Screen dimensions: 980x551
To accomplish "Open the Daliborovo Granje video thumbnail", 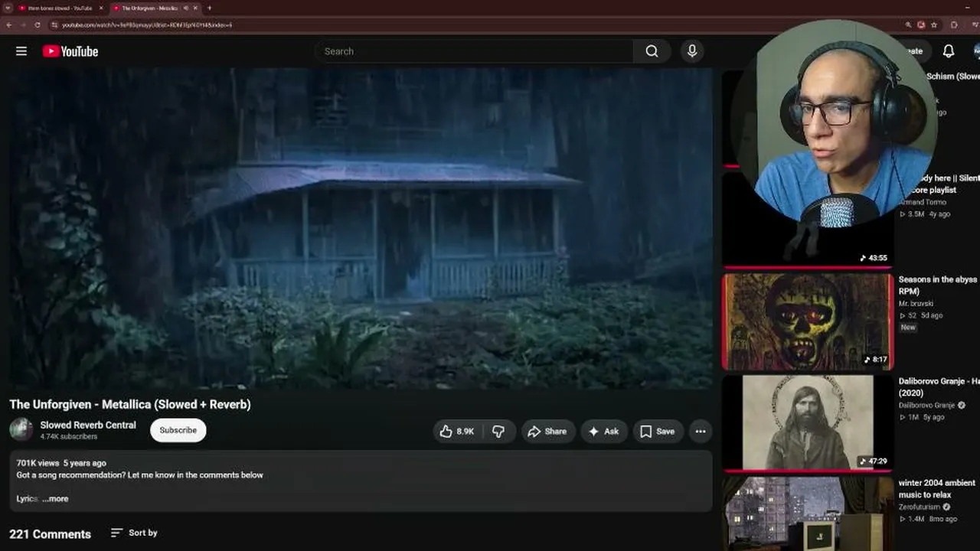I will pos(808,422).
